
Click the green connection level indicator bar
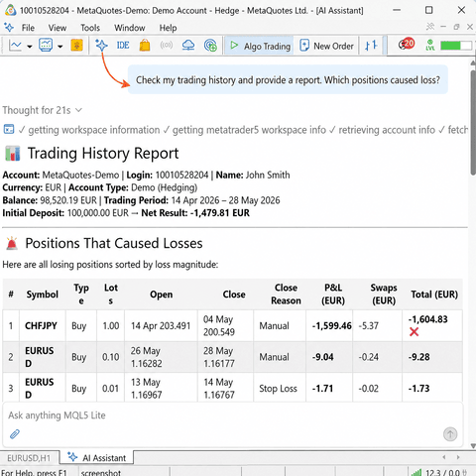(x=455, y=46)
